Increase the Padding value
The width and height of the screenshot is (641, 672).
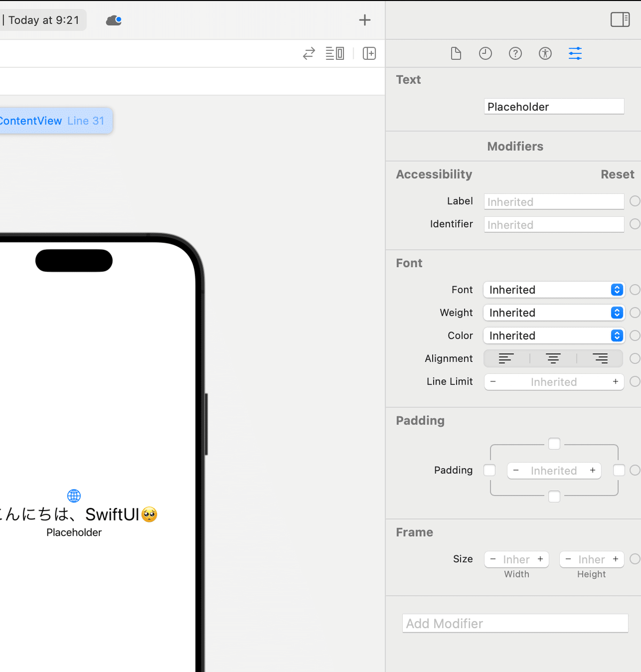coord(592,470)
